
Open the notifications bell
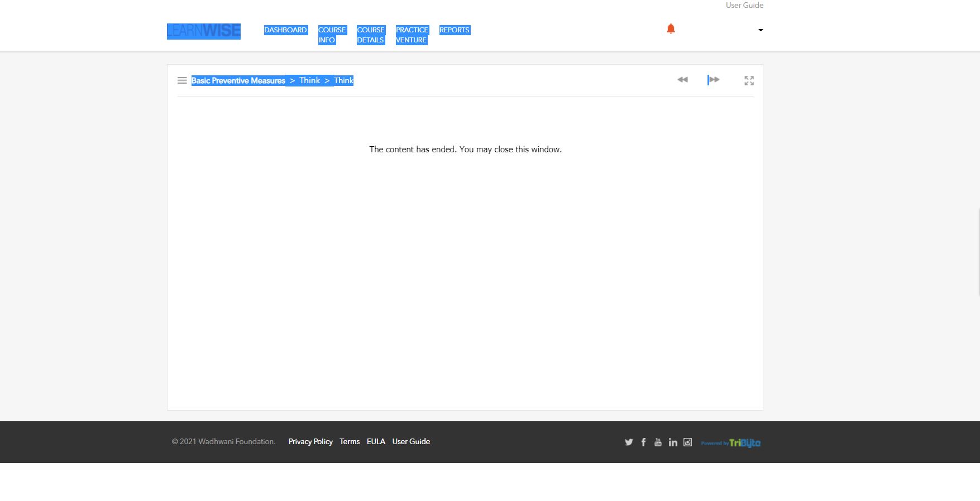pyautogui.click(x=671, y=29)
